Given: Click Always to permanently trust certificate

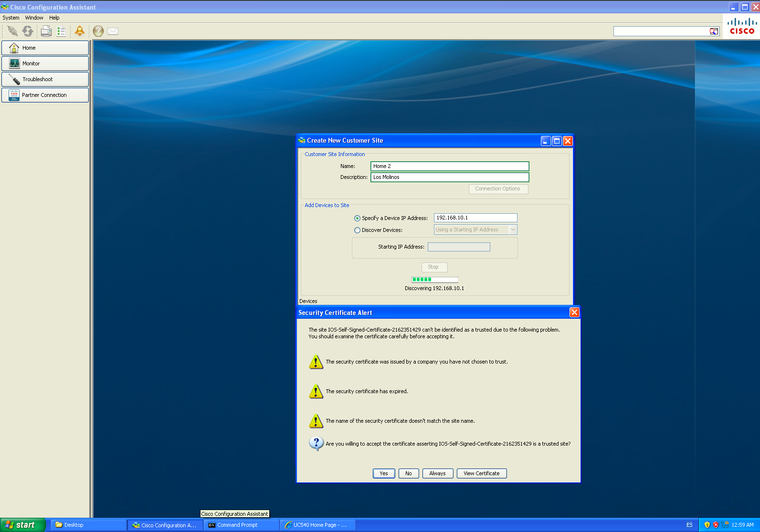Looking at the screenshot, I should [438, 473].
